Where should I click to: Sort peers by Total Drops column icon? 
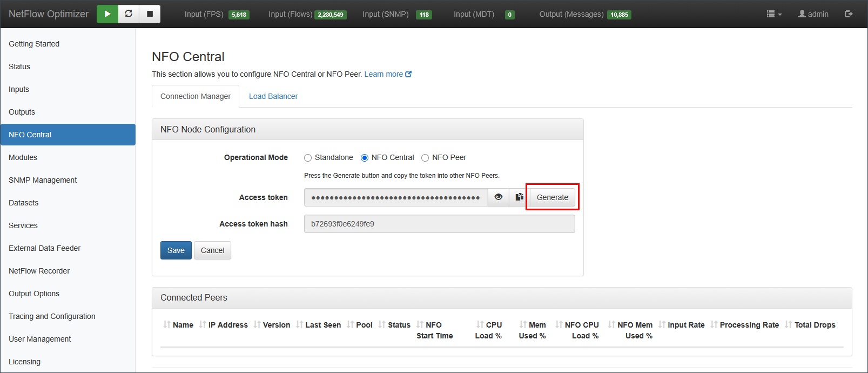789,324
